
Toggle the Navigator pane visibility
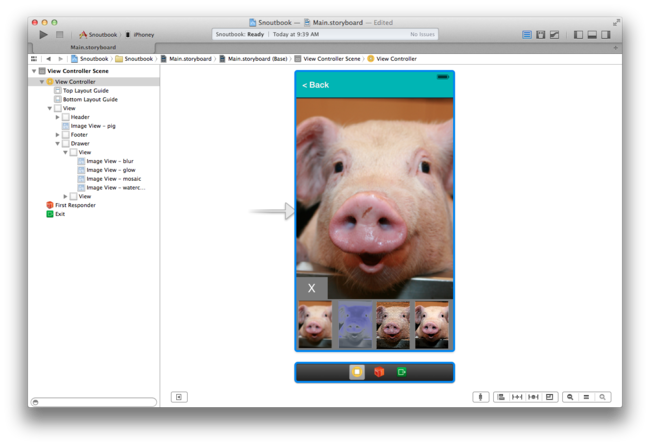coord(578,35)
